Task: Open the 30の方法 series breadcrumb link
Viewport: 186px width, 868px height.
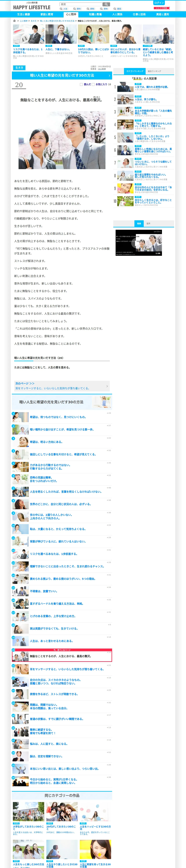Action: (x=57, y=21)
